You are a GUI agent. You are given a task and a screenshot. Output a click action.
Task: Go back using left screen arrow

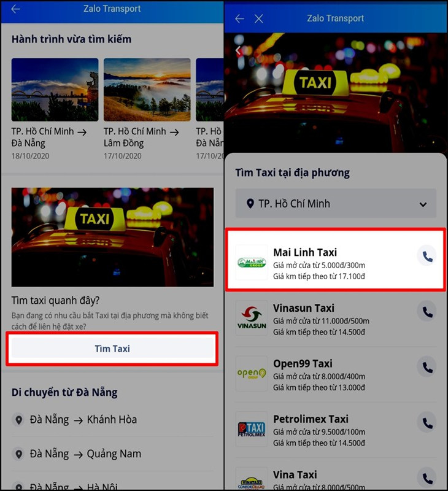pos(16,9)
